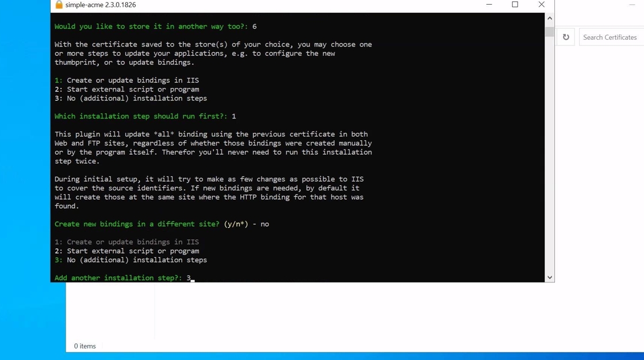This screenshot has width=644, height=360.
Task: Click the Search Certificates input field
Action: point(611,37)
